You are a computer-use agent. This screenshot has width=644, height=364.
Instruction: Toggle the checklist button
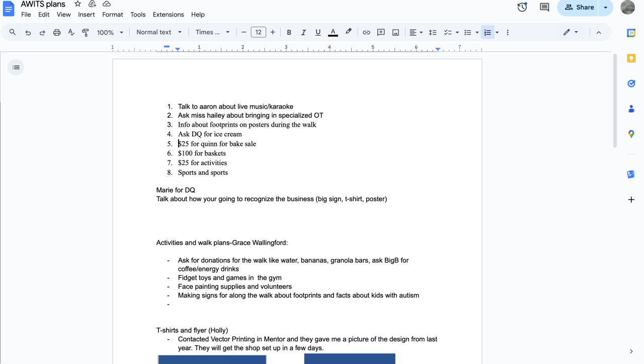point(447,32)
